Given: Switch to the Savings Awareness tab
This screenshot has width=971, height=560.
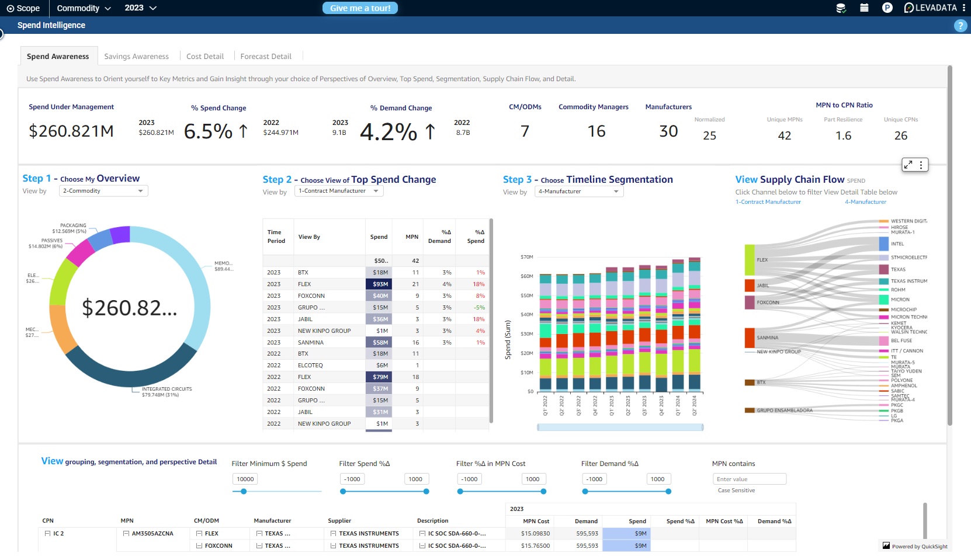Looking at the screenshot, I should tap(136, 57).
